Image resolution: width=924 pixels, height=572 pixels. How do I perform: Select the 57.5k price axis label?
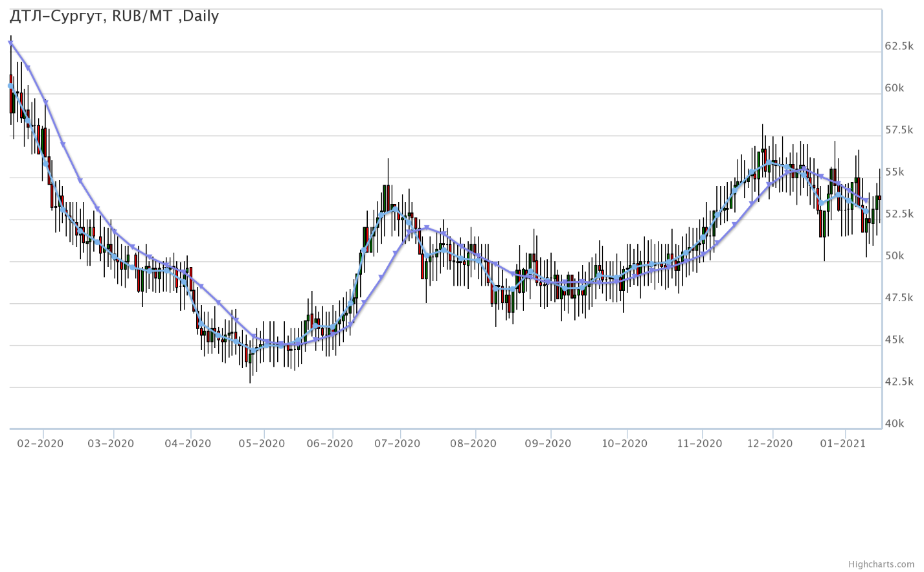[x=899, y=130]
